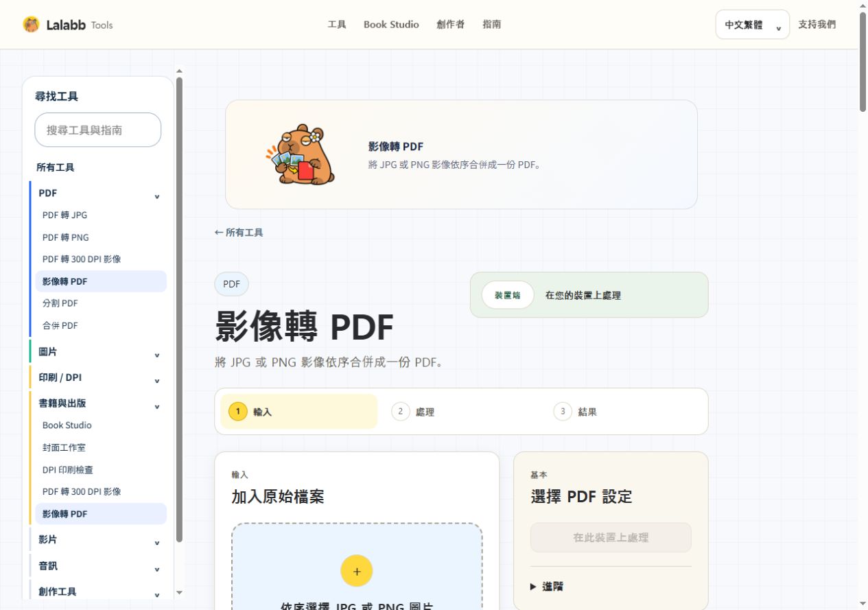Click 所有工具 in the sidebar
This screenshot has height=610, width=868.
tap(56, 167)
